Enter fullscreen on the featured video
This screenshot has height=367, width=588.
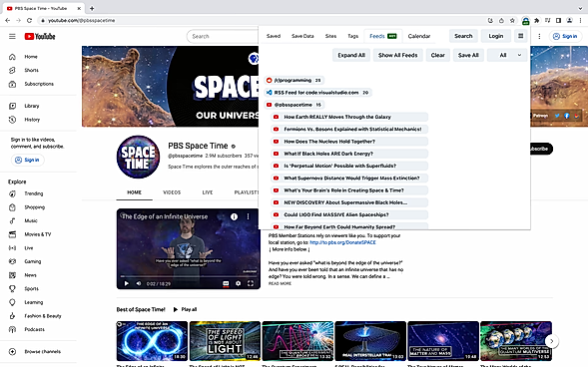[x=251, y=283]
